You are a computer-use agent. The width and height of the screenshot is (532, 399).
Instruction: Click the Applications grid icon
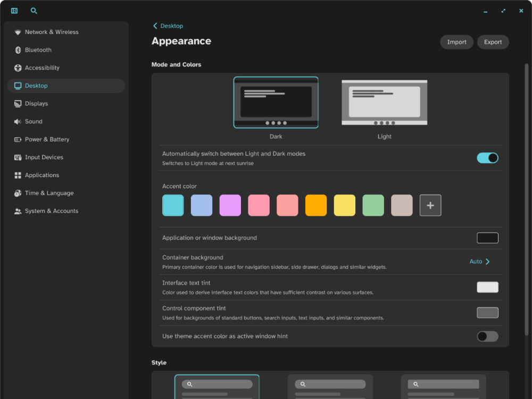click(x=18, y=175)
